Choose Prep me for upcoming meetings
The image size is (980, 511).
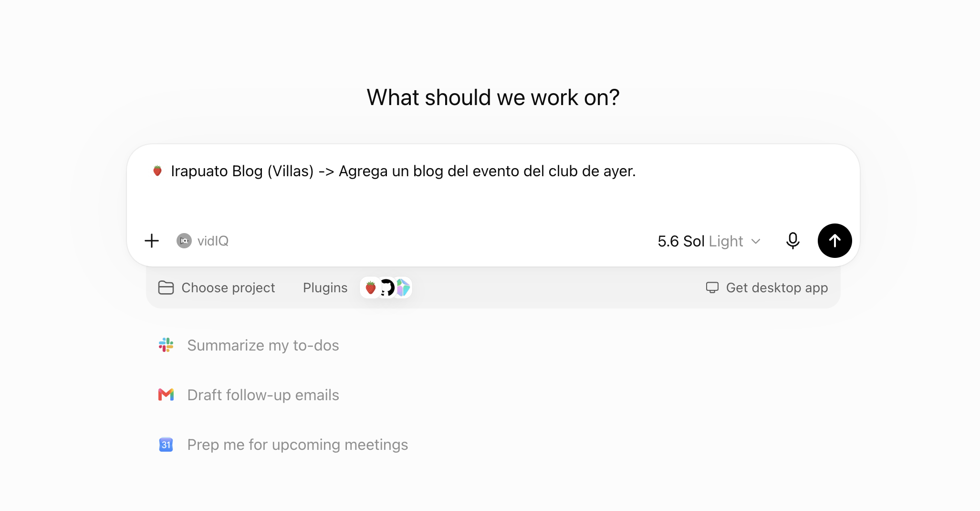(x=297, y=445)
